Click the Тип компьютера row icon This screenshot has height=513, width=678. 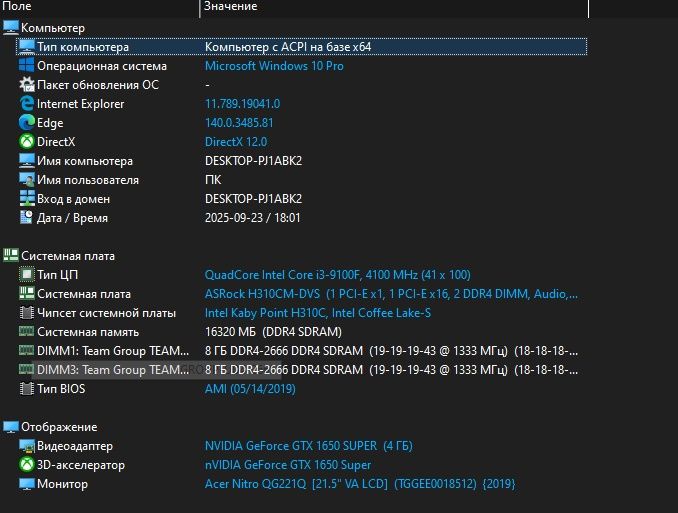click(26, 47)
